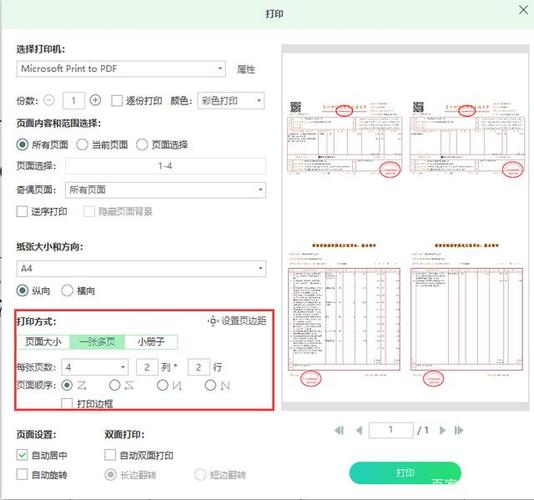534x500 pixels.
Task: Tick the 打印边框 checkbox
Action: click(67, 404)
